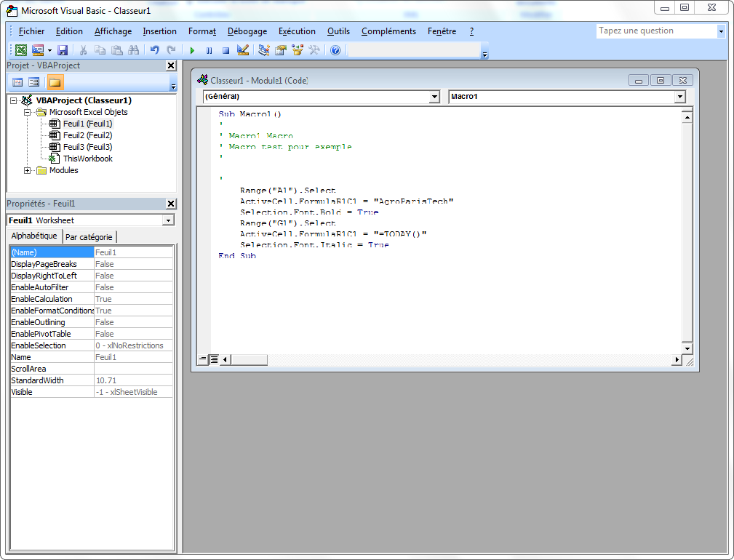Screen dimensions: 734x560
Task: Toggle Design Mode icon
Action: tap(243, 50)
